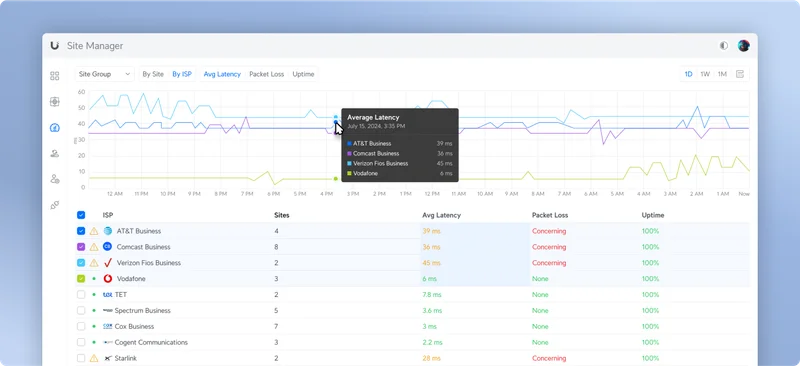The image size is (800, 366).
Task: Click the Comcast Business logo
Action: coord(108,247)
